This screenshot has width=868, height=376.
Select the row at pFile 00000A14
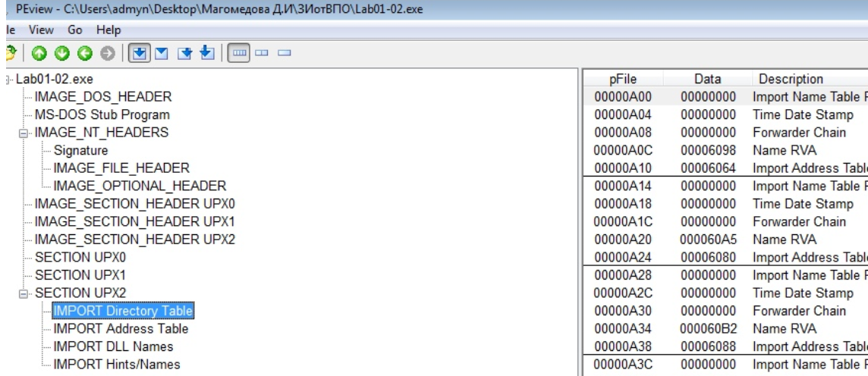(725, 186)
